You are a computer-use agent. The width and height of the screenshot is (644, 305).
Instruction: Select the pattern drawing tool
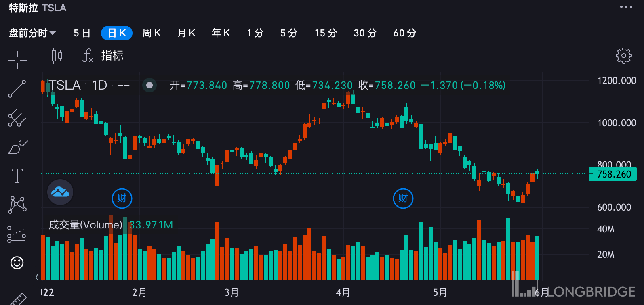coord(17,205)
